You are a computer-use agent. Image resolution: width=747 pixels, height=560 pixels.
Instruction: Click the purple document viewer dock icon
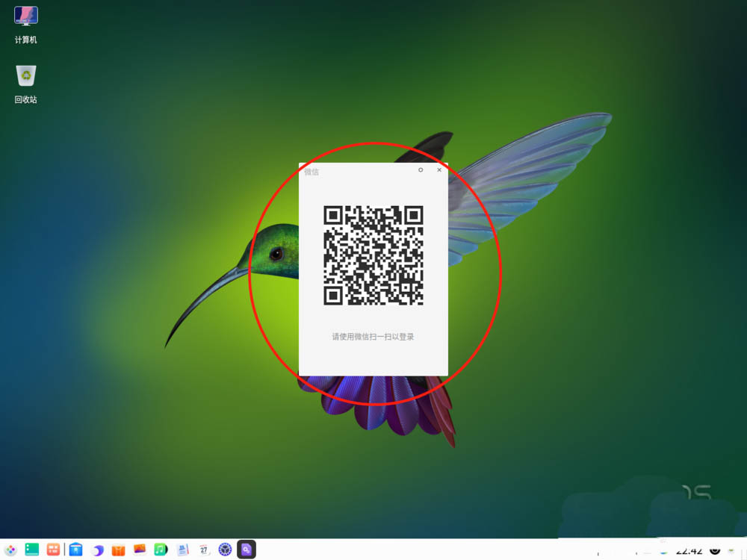click(x=247, y=550)
